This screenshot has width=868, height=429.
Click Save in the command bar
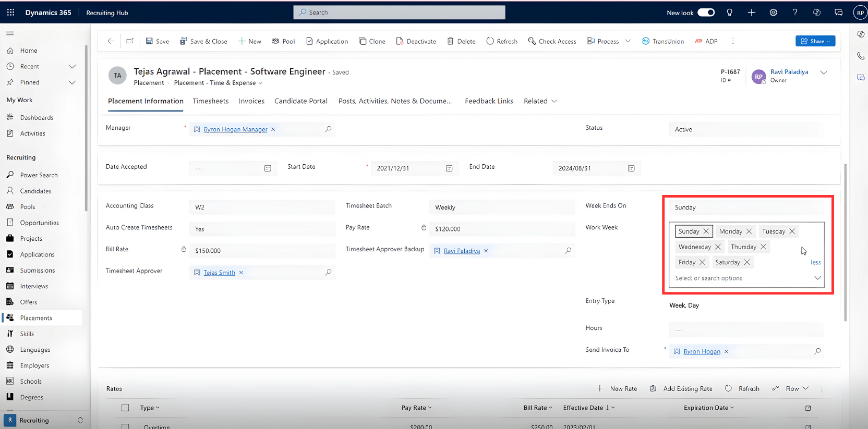click(x=157, y=41)
